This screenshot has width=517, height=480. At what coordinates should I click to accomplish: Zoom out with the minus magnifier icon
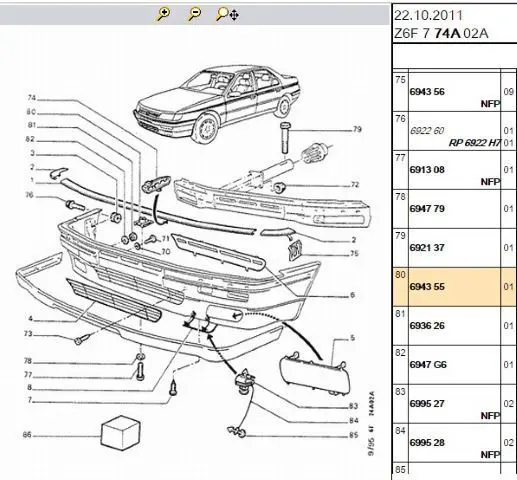point(194,14)
